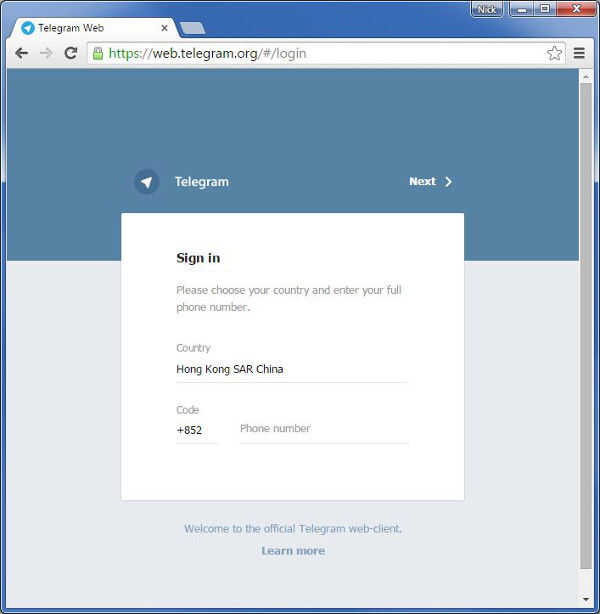
Task: Select the Telegram Web tab
Action: tap(94, 28)
